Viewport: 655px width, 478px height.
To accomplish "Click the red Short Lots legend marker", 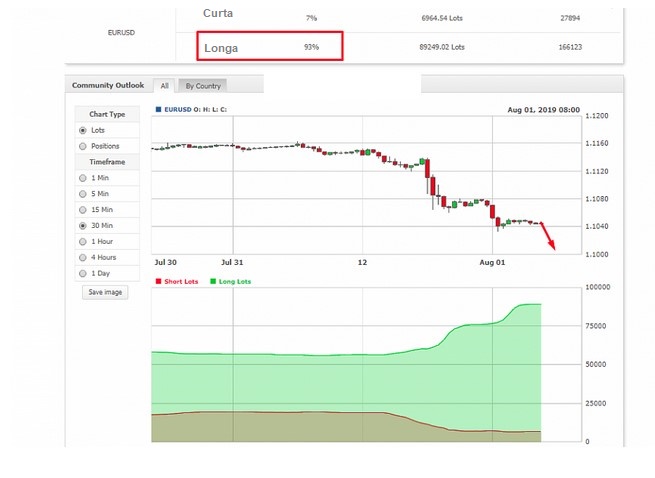I will tap(158, 282).
